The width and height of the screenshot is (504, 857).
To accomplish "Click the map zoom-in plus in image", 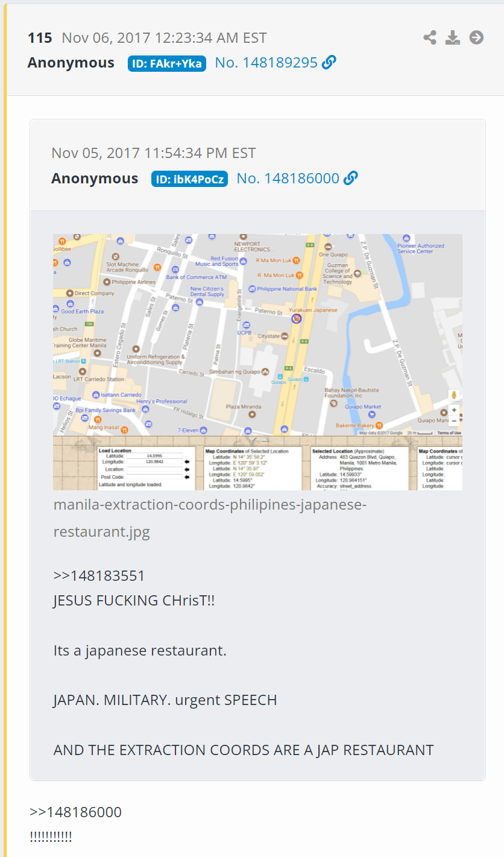I will click(454, 410).
